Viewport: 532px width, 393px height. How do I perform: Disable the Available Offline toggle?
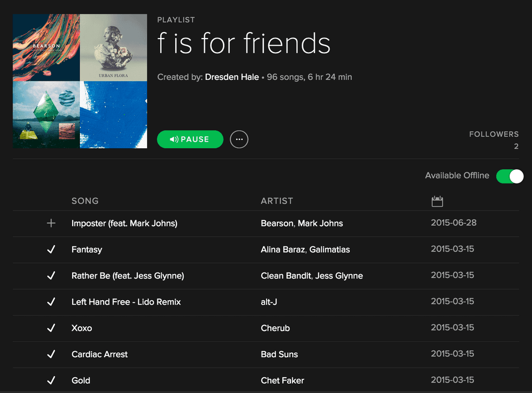click(509, 176)
